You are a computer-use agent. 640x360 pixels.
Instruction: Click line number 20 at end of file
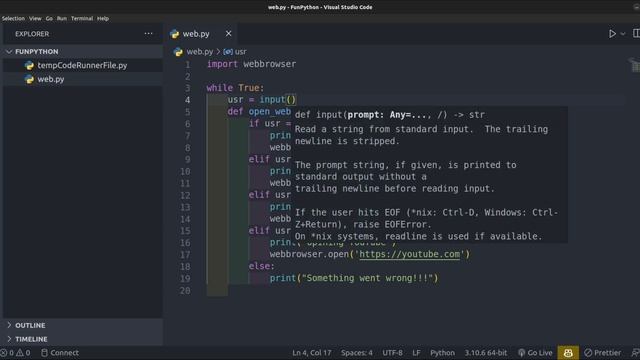coord(185,291)
